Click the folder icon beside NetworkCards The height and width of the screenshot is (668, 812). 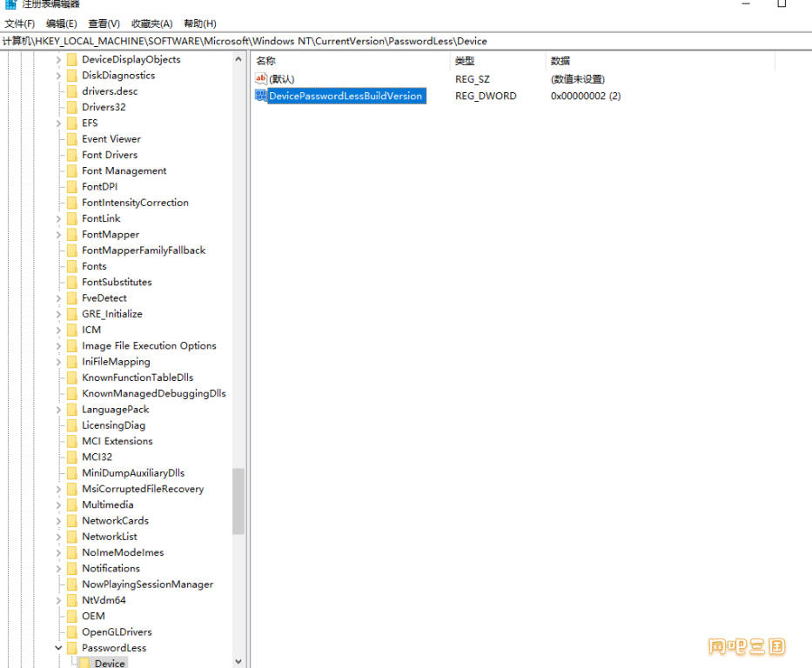click(71, 521)
